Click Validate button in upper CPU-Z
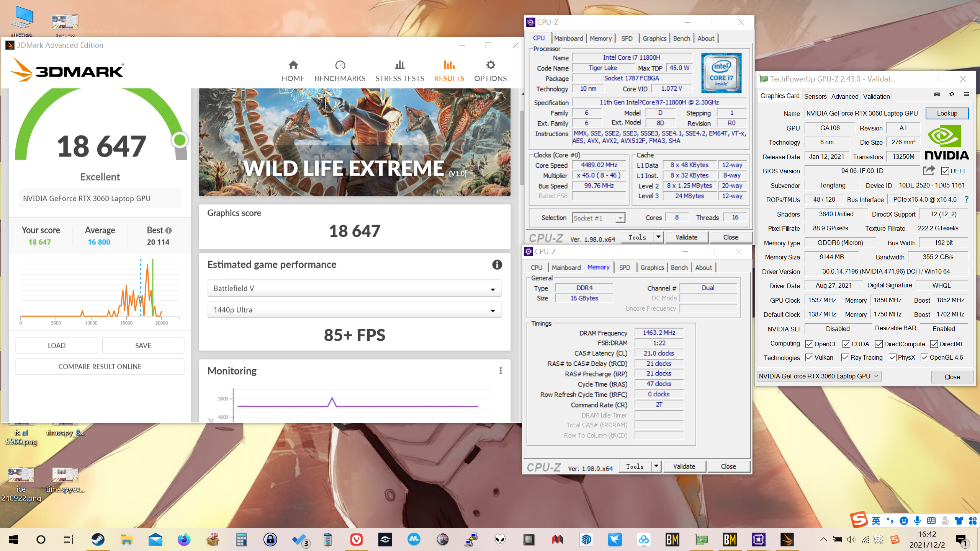980x551 pixels. click(686, 237)
